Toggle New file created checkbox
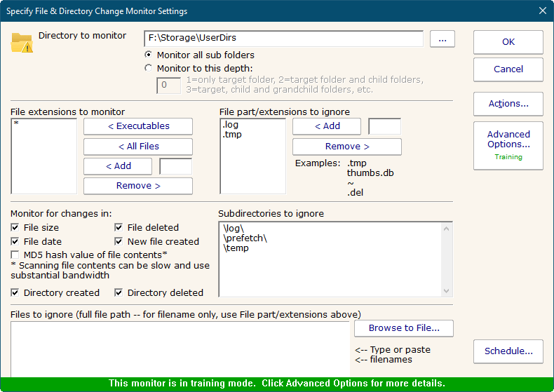This screenshot has height=392, width=554. (x=119, y=241)
